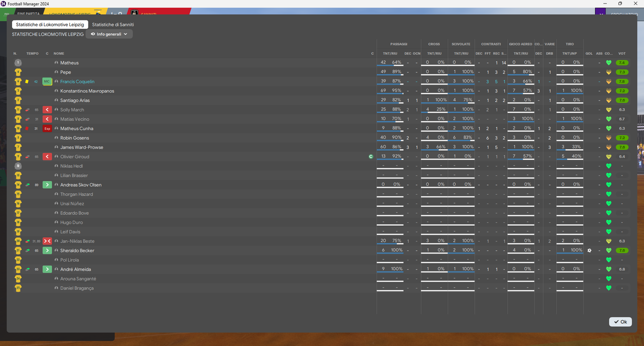Click the Football Manager logo in the title bar
This screenshot has height=346, width=644.
(x=4, y=4)
